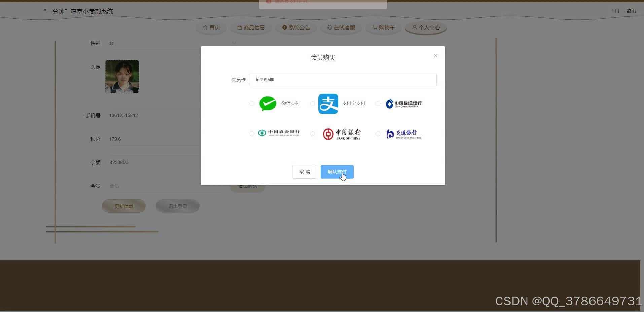Image resolution: width=644 pixels, height=312 pixels.
Task: Click the 退出登录 button
Action: coord(178,206)
